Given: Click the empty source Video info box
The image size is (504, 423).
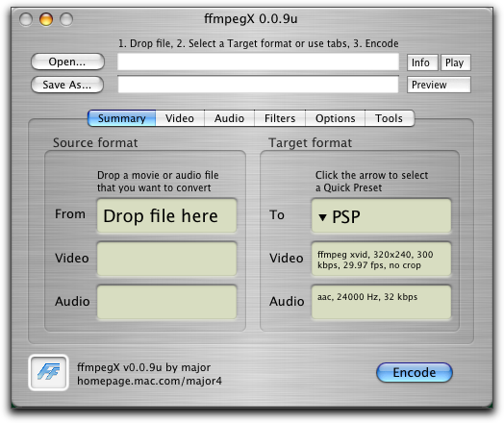Looking at the screenshot, I should pos(166,259).
